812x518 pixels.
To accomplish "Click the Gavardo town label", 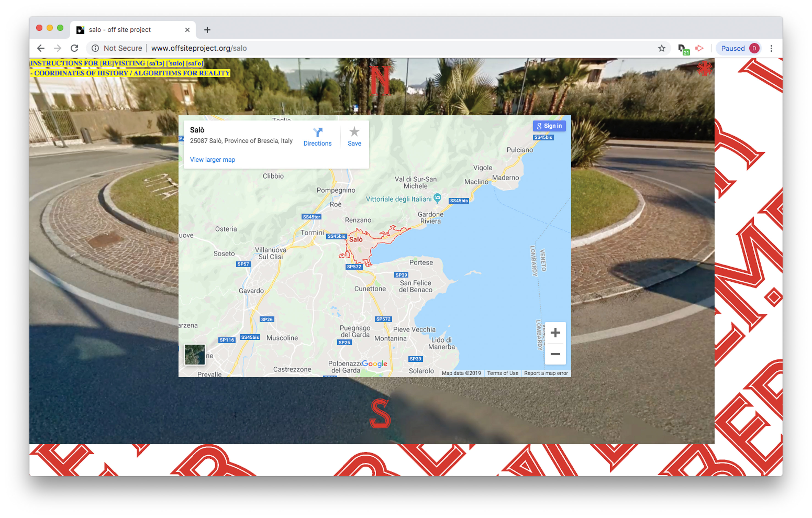I will pyautogui.click(x=251, y=291).
